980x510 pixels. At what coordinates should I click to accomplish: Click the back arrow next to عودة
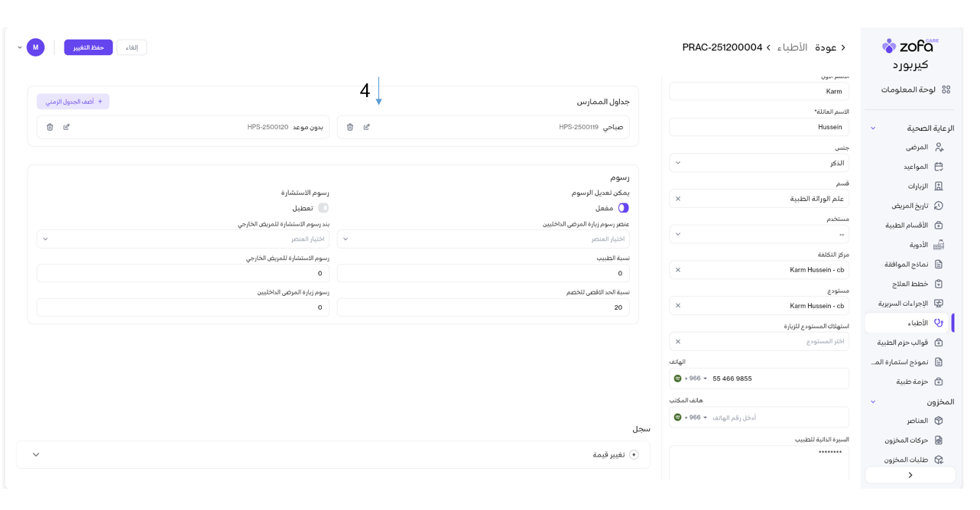pos(843,47)
